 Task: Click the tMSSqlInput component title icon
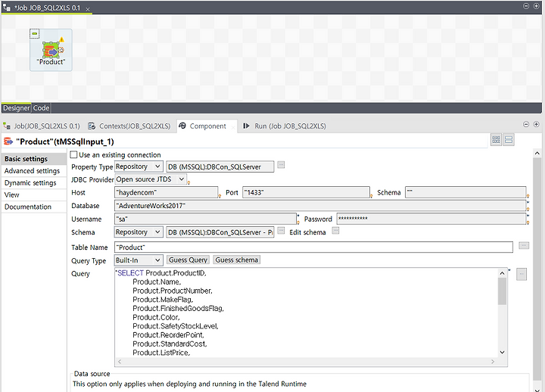click(x=8, y=141)
